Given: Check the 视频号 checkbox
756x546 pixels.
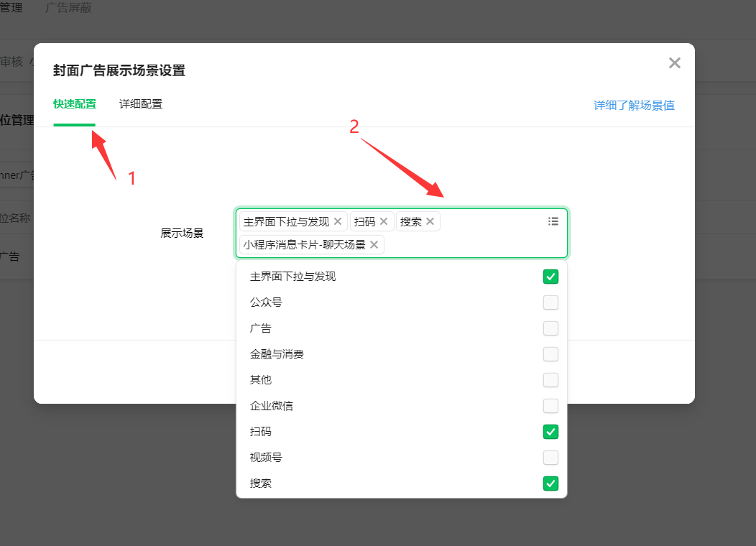Looking at the screenshot, I should point(550,458).
